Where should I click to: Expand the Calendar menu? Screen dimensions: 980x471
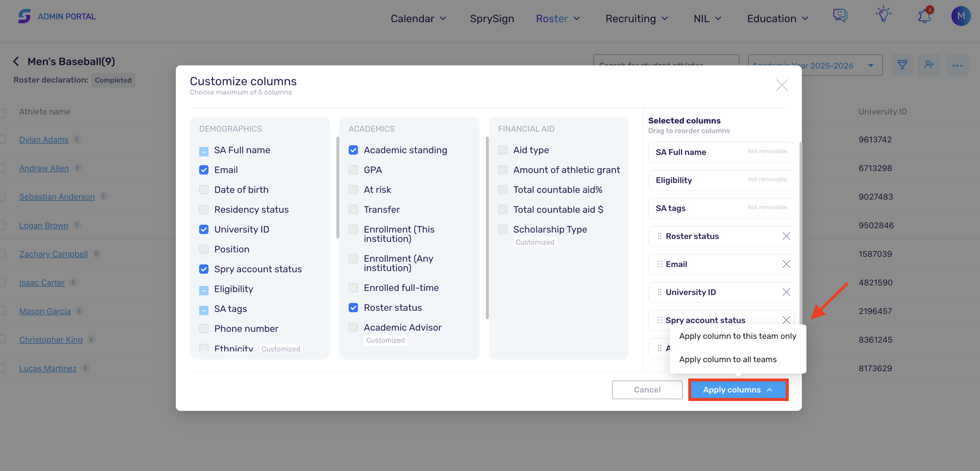coord(418,19)
